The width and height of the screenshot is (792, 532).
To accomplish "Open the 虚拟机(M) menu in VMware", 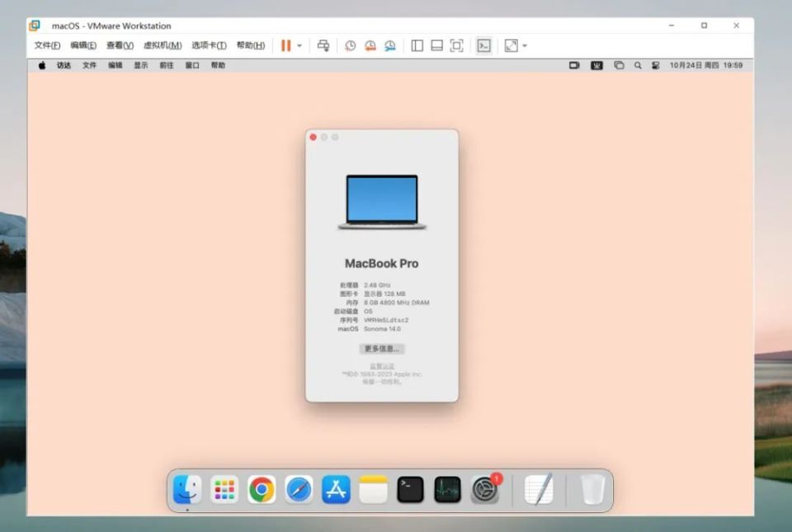I will [162, 45].
